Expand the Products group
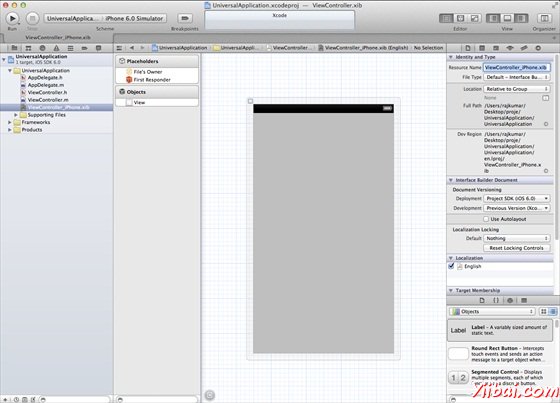The width and height of the screenshot is (560, 403). pyautogui.click(x=10, y=130)
